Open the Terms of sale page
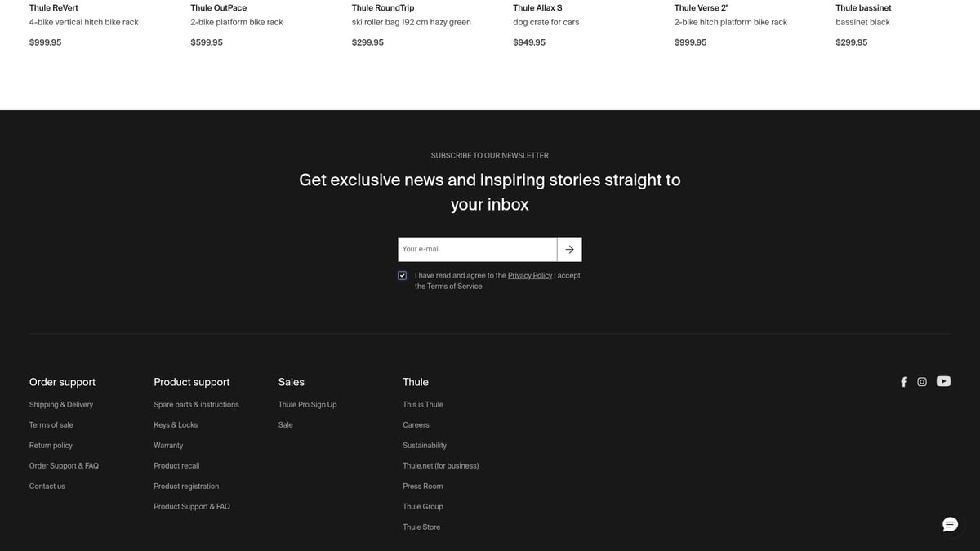Image resolution: width=980 pixels, height=551 pixels. (51, 425)
